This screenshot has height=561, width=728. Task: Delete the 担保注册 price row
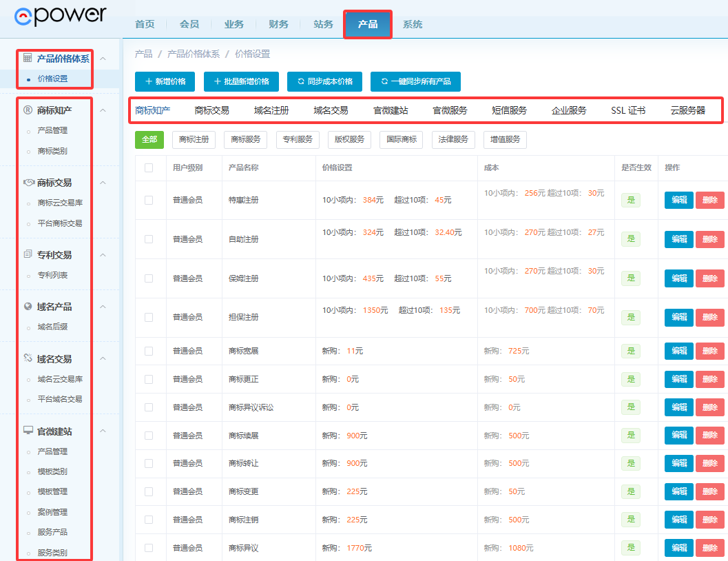[x=709, y=317]
